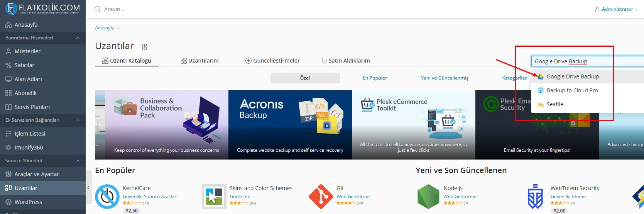Open the KernelCare extension title
644x214 pixels.
137,188
